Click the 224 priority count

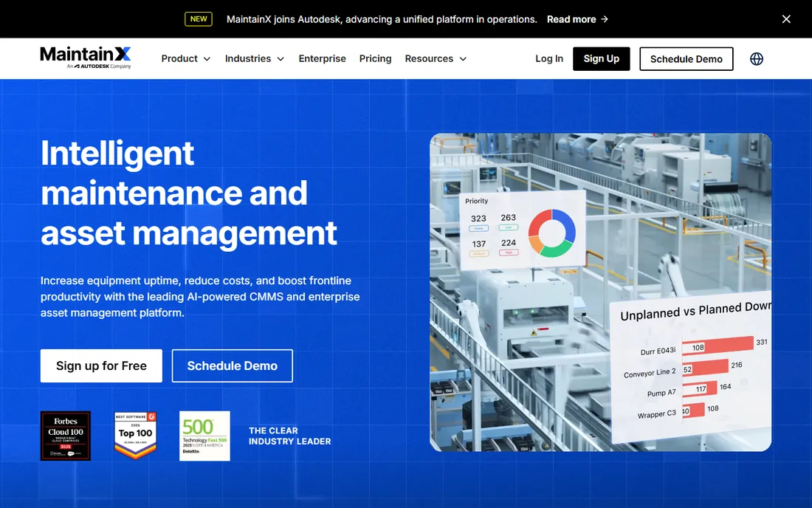[509, 243]
